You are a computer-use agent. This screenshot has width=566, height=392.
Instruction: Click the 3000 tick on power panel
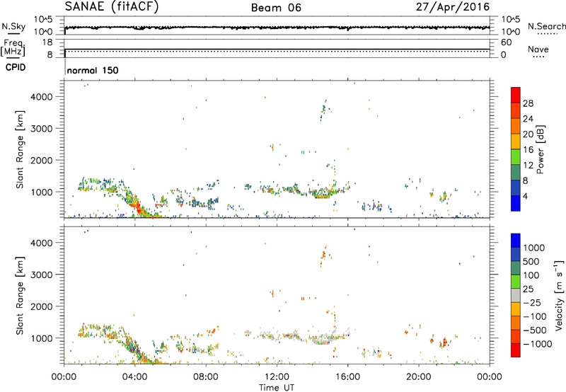[42, 129]
